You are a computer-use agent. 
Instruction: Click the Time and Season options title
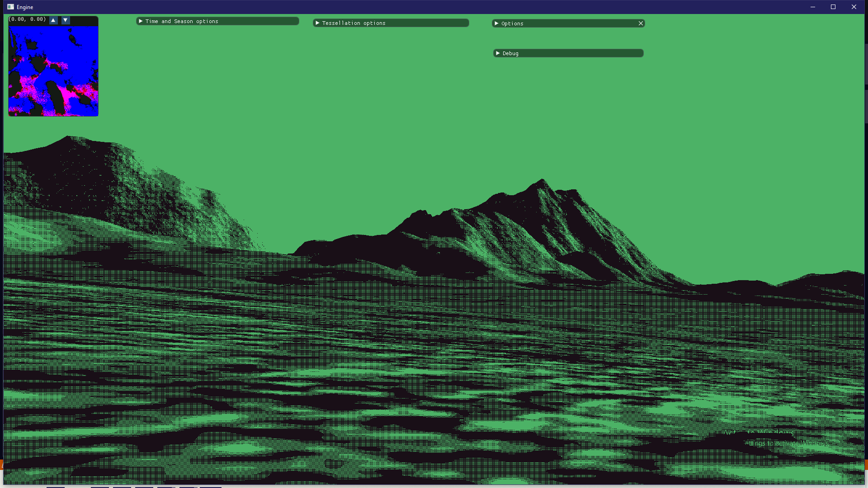(182, 21)
